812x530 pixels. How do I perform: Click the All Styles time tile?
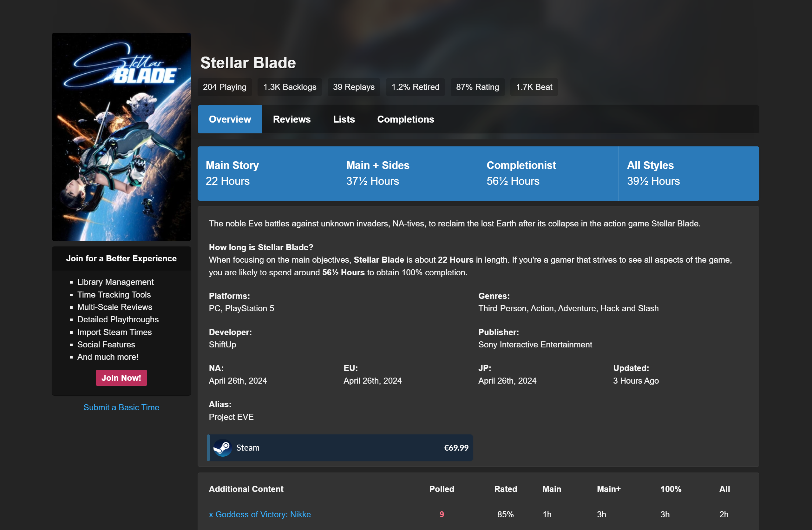[x=689, y=173]
